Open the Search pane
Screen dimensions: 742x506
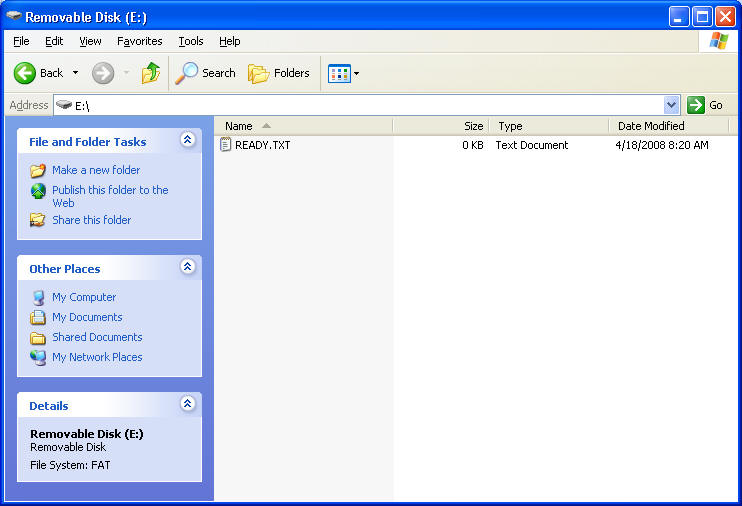coord(205,73)
